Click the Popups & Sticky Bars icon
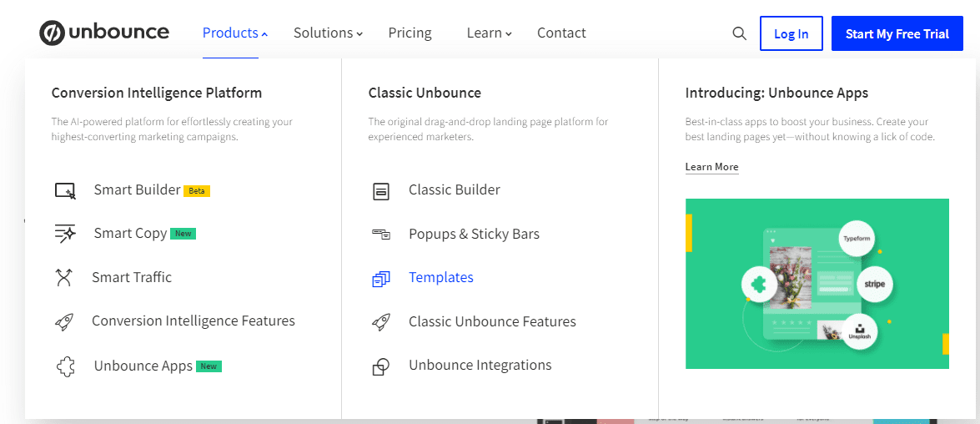This screenshot has width=980, height=424. [380, 235]
